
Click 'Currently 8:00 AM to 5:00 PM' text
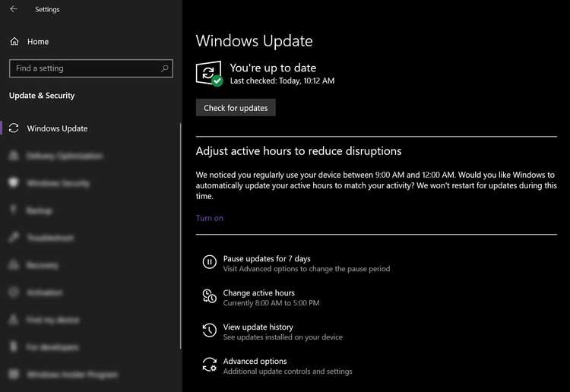(x=271, y=303)
